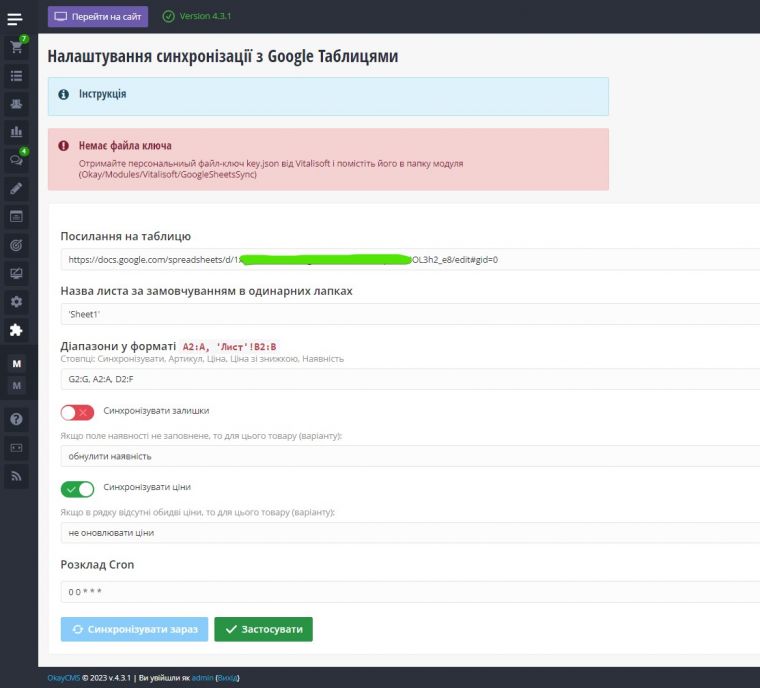Open the settings gear icon in sidebar
This screenshot has width=760, height=688.
[16, 301]
